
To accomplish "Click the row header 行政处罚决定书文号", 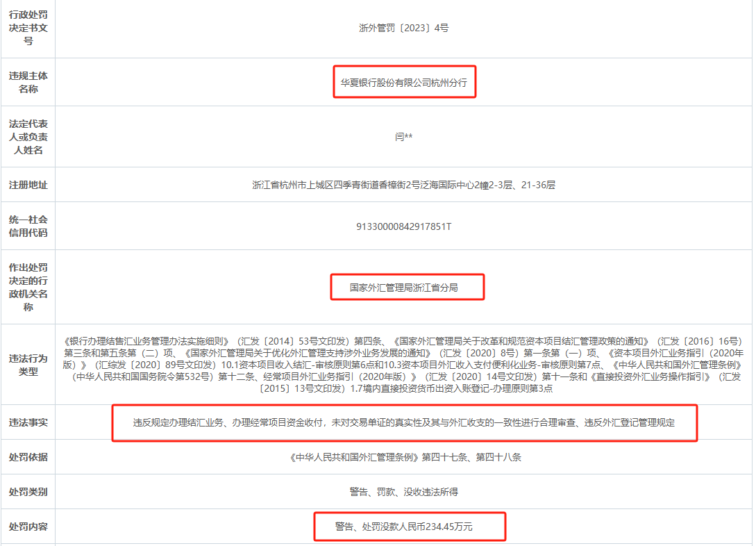I will click(x=28, y=28).
